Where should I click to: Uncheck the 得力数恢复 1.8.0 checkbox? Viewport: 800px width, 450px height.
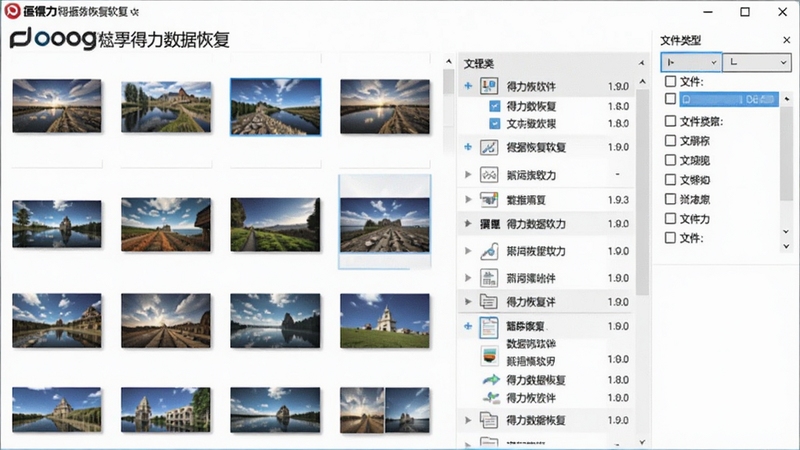[x=494, y=106]
